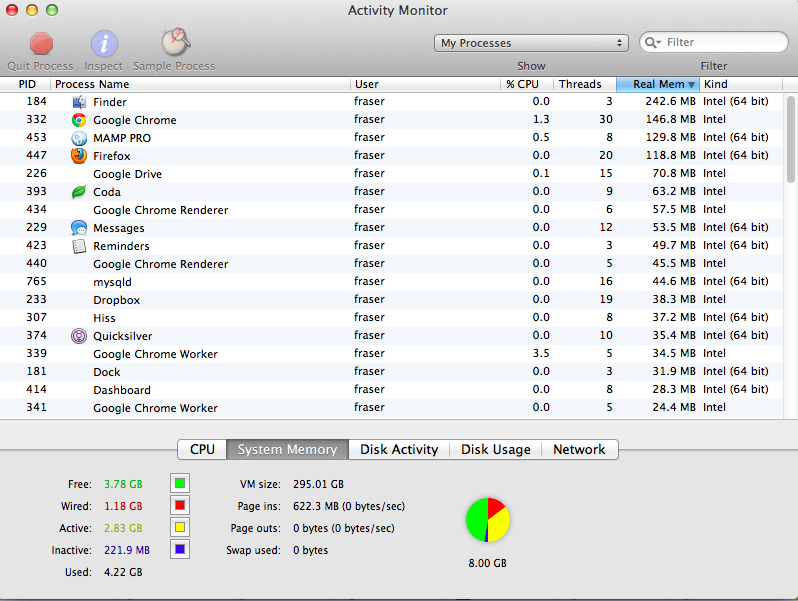Viewport: 798px width, 601px height.
Task: Select the MAMP PRO process icon
Action: 79,138
